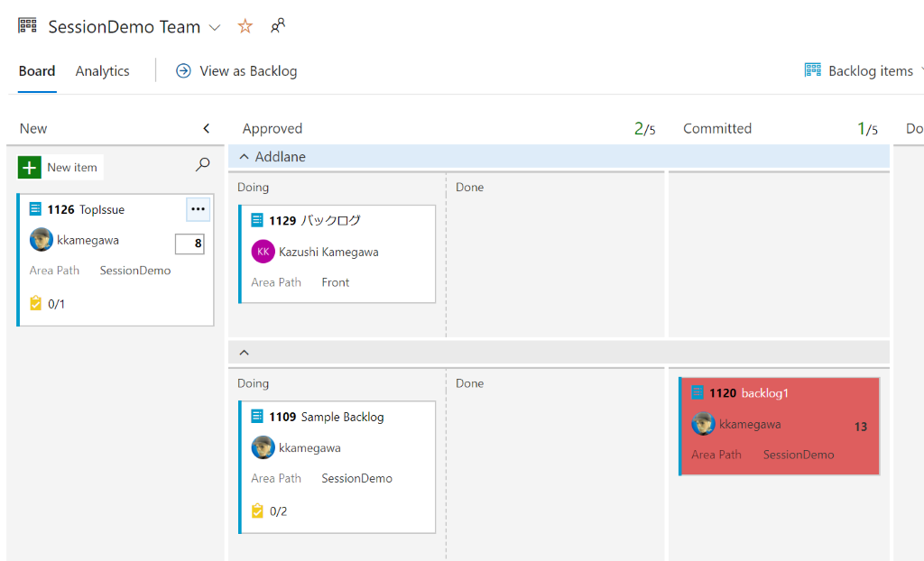Click the Done sub-column label in the unnamed swimlane

[469, 383]
